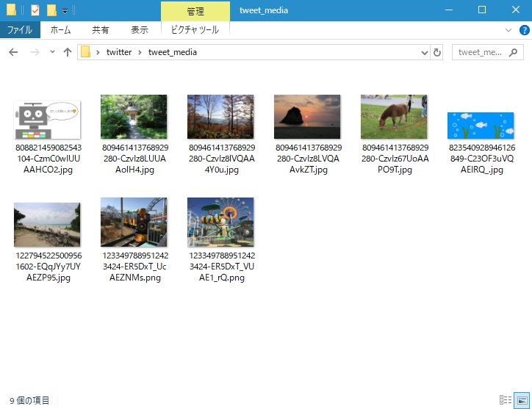Click the Properties icon in quick access toolbar

pyautogui.click(x=35, y=10)
